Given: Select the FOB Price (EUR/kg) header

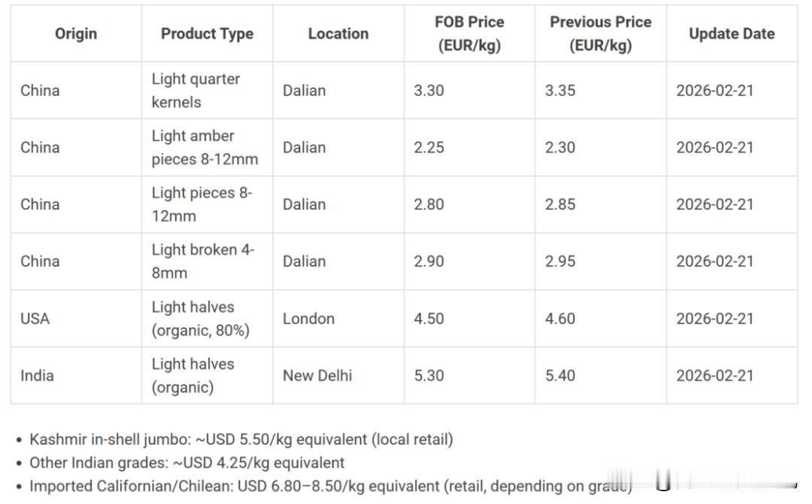Looking at the screenshot, I should tap(469, 34).
